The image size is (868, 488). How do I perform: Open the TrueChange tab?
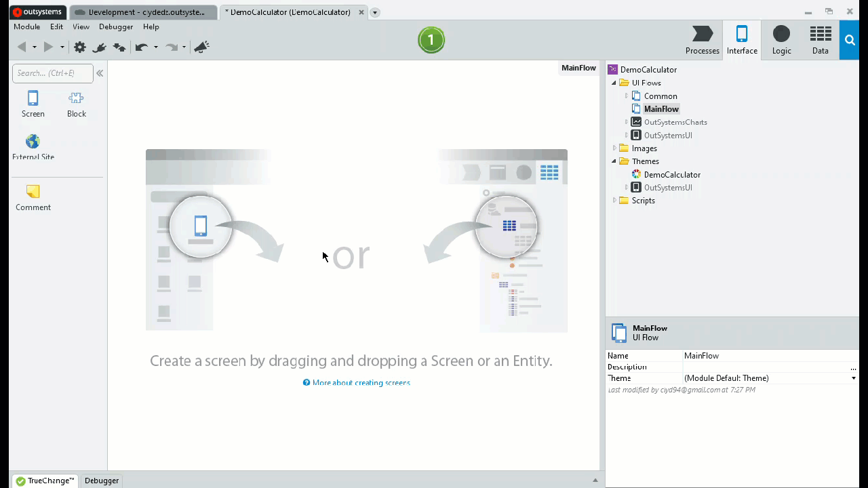[45, 481]
